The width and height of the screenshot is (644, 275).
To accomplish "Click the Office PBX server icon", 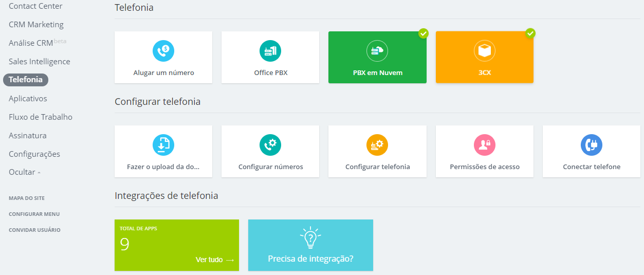I will tap(270, 51).
